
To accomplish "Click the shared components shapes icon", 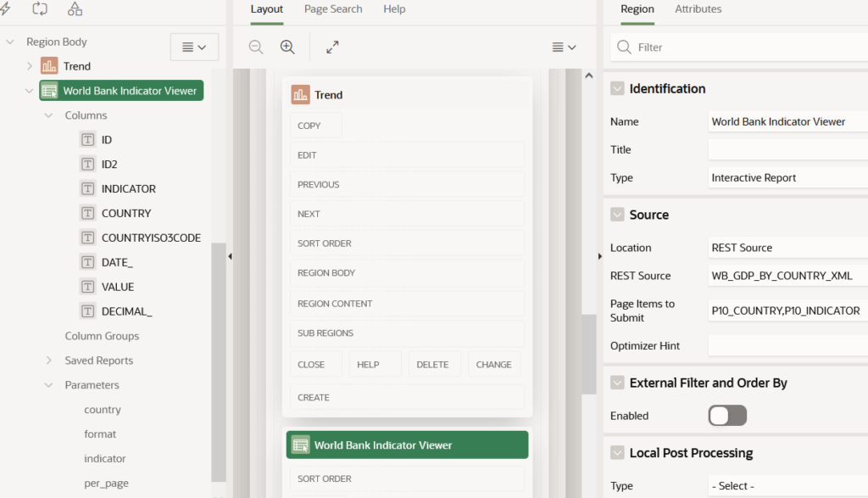I will (x=75, y=8).
